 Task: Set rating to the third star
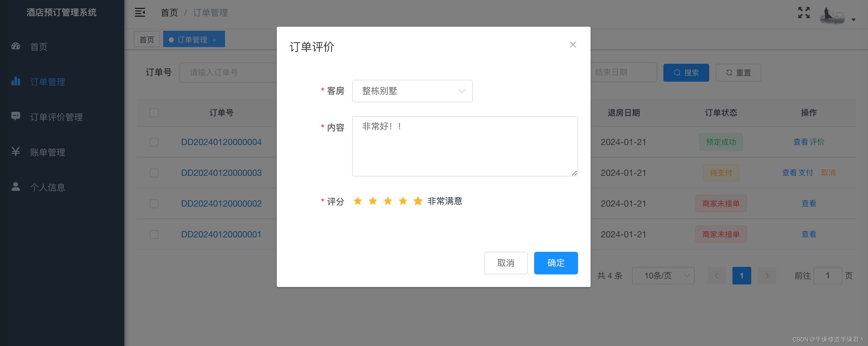point(388,201)
